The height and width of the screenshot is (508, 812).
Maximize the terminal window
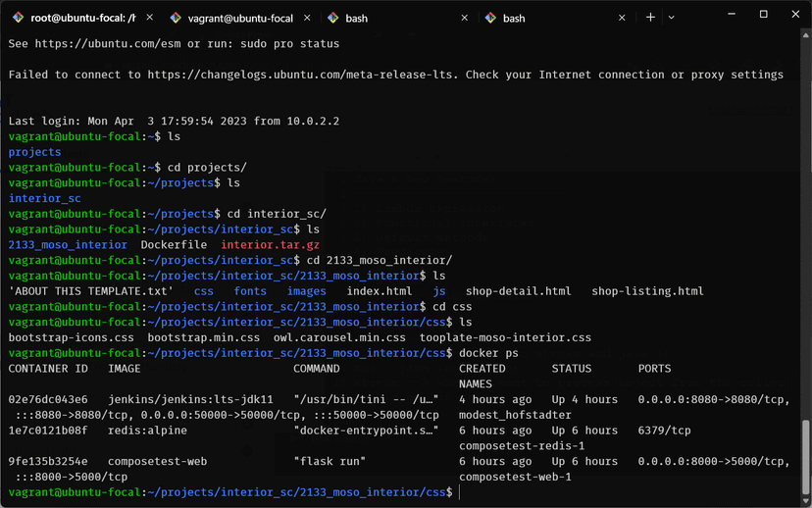pos(763,14)
